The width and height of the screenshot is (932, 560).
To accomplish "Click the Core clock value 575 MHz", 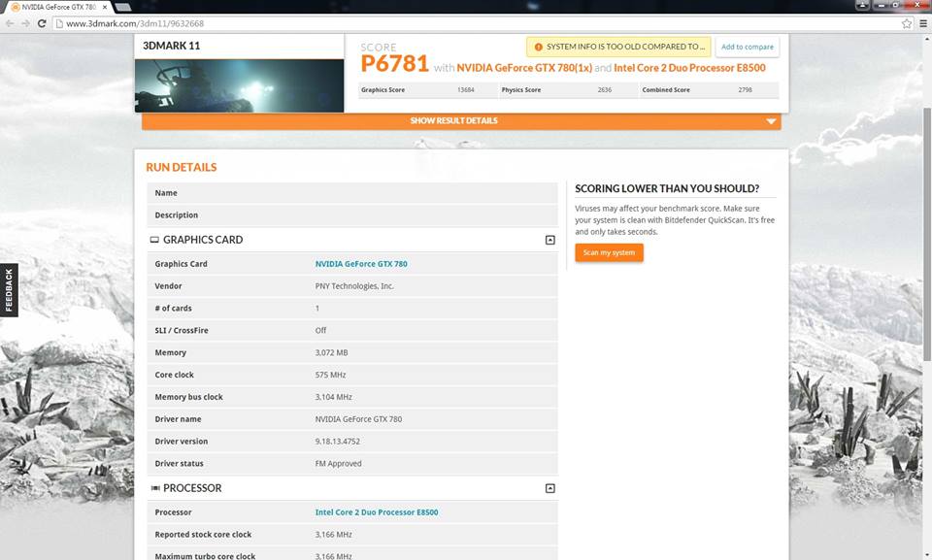I will click(330, 376).
